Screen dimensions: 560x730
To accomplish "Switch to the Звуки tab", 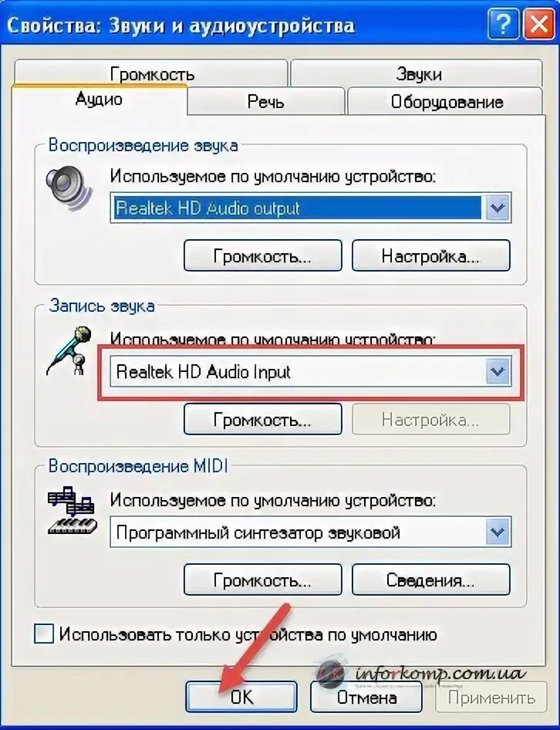I will [x=417, y=73].
